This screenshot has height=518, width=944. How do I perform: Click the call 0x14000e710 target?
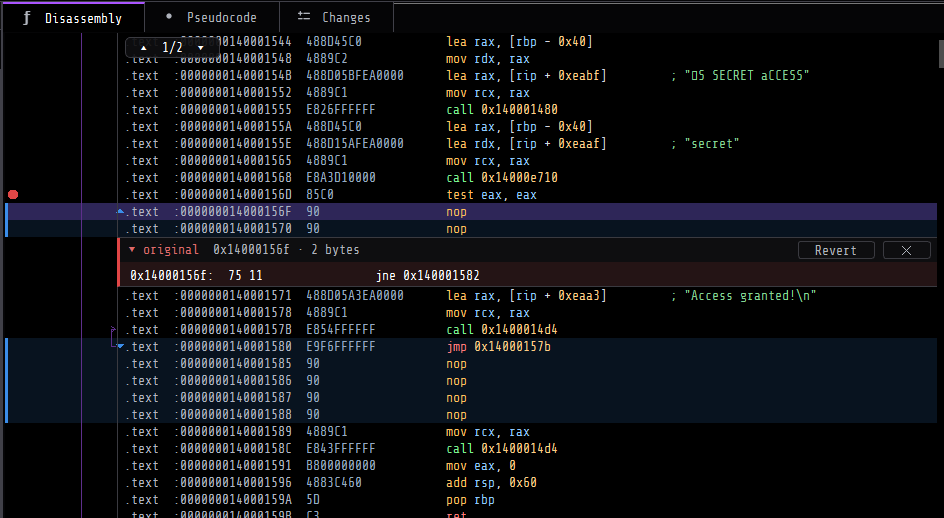tap(519, 178)
